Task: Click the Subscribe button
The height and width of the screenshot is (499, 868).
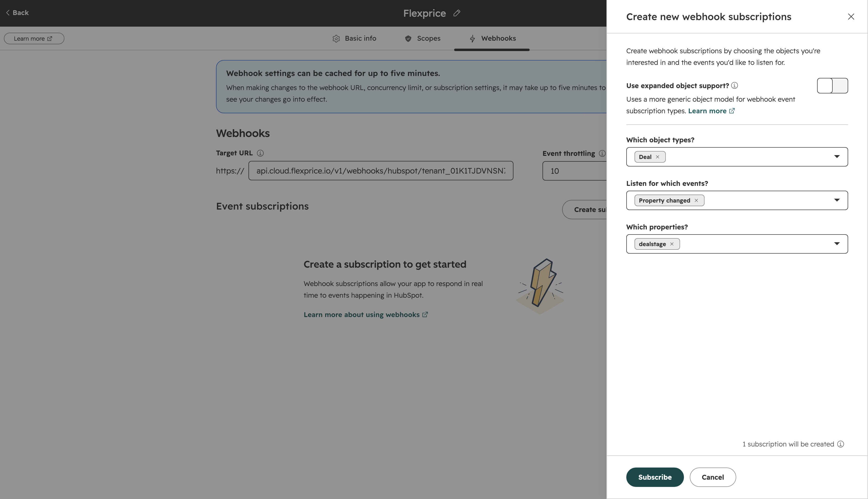Action: pos(655,477)
